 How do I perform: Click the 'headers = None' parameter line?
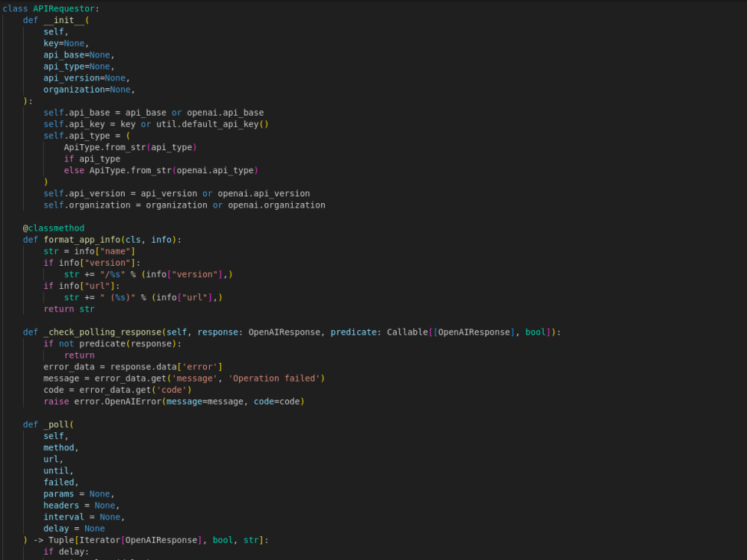pyautogui.click(x=81, y=505)
